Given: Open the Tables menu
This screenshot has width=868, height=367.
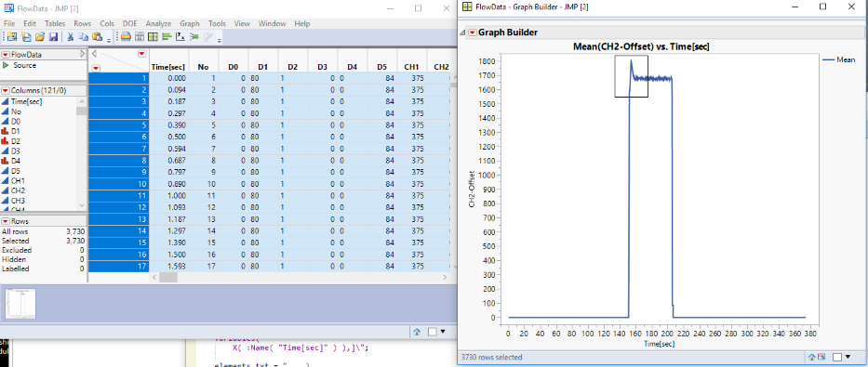Looking at the screenshot, I should pyautogui.click(x=55, y=24).
